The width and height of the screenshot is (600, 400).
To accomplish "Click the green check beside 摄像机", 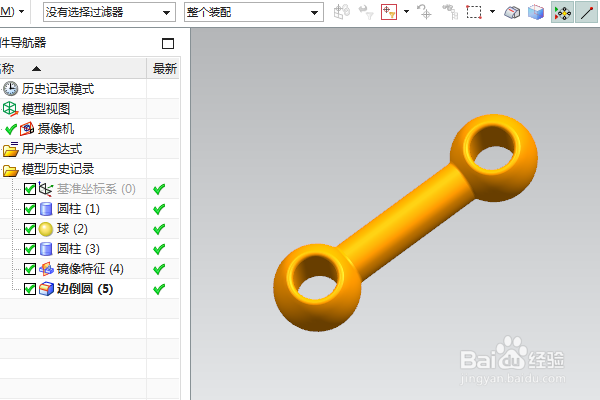I will pyautogui.click(x=11, y=129).
